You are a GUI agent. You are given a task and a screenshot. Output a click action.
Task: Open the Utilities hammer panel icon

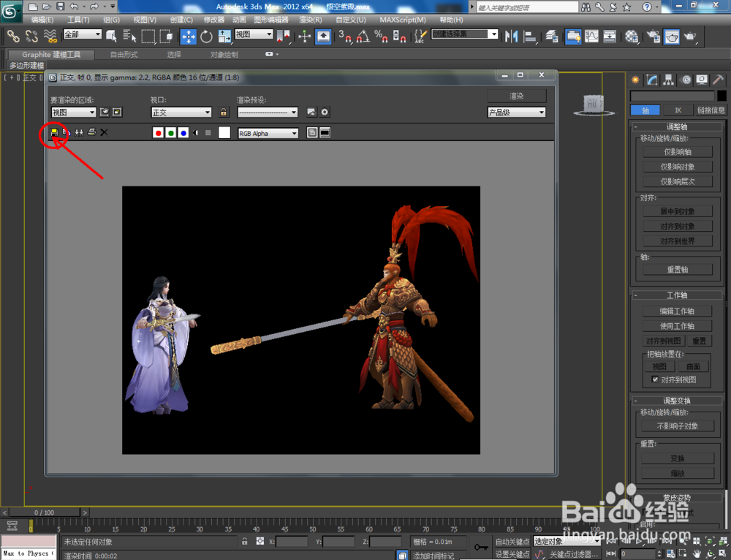pyautogui.click(x=719, y=80)
